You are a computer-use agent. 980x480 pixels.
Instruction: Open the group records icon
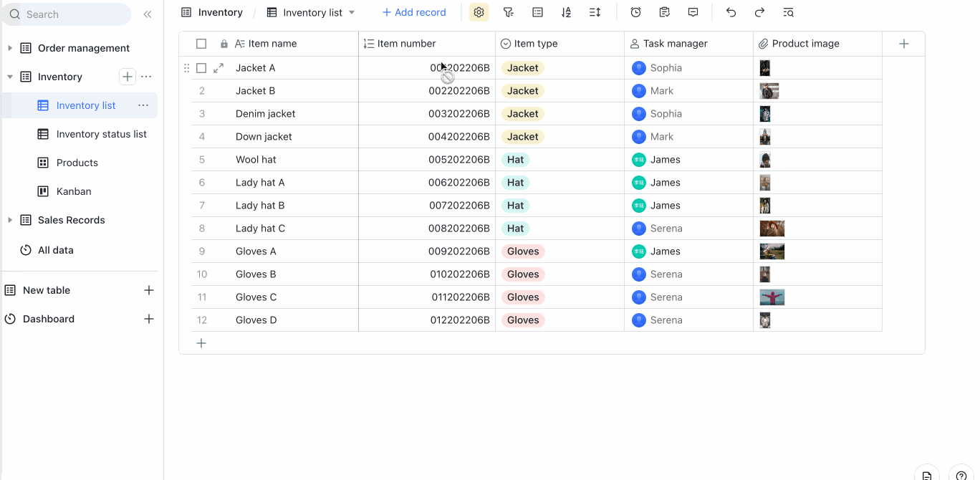click(x=537, y=12)
